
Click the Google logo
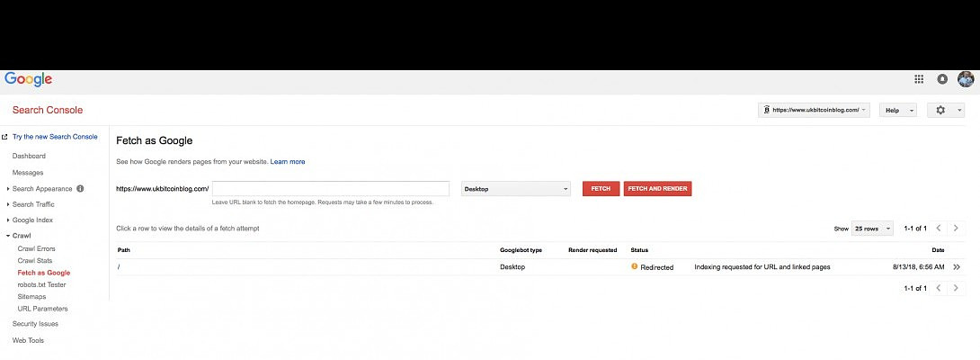pyautogui.click(x=29, y=79)
